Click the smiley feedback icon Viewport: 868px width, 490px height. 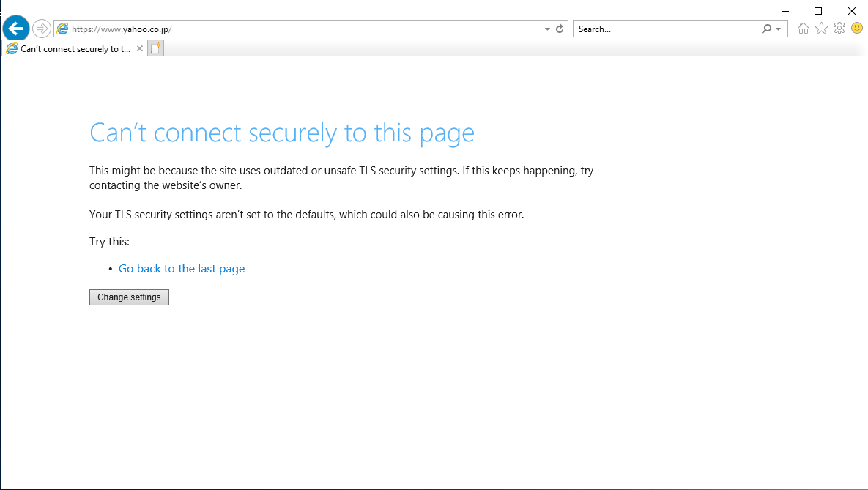tap(856, 29)
